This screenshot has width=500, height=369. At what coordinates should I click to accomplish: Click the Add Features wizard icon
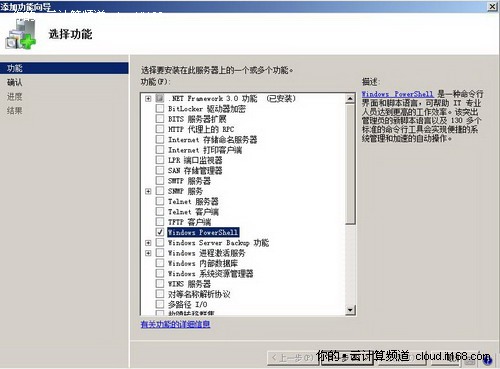tap(21, 34)
